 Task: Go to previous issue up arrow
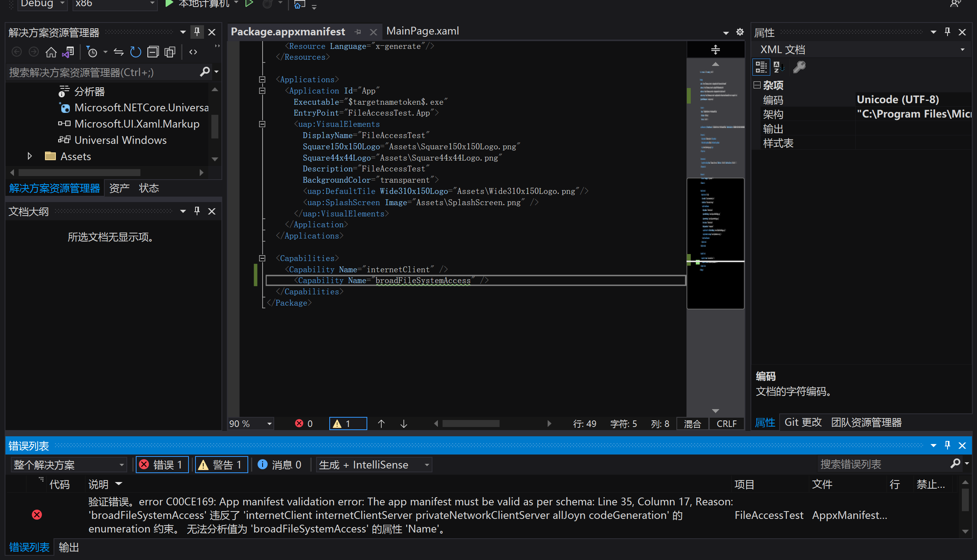(381, 423)
